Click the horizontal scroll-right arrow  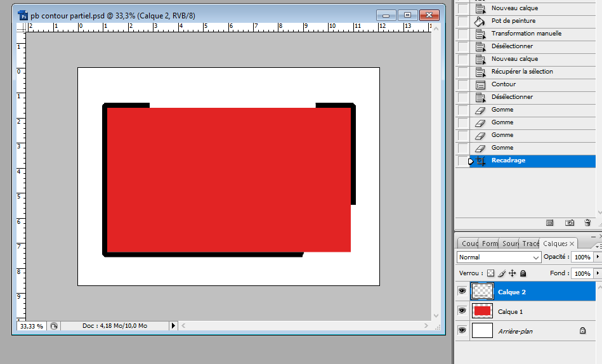tap(426, 325)
